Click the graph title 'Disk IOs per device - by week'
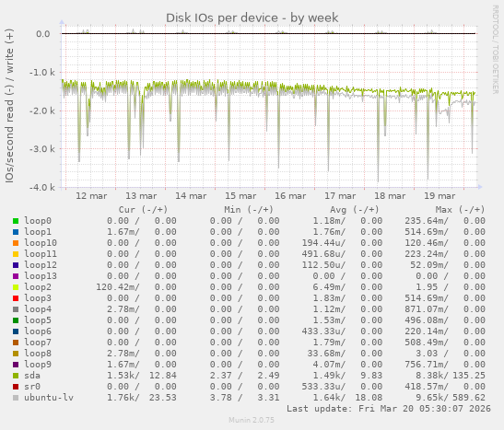Viewport: 504px width, 430px height. click(252, 18)
